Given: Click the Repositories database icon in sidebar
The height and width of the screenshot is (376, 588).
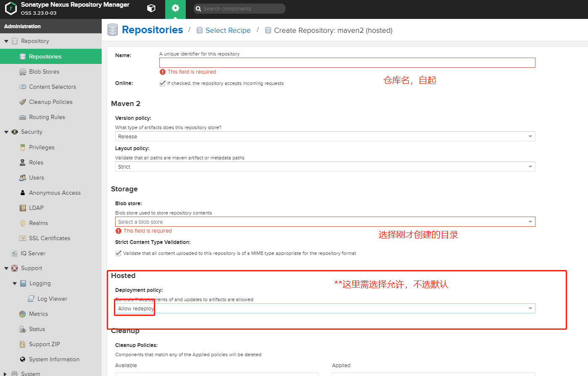Looking at the screenshot, I should click(23, 56).
